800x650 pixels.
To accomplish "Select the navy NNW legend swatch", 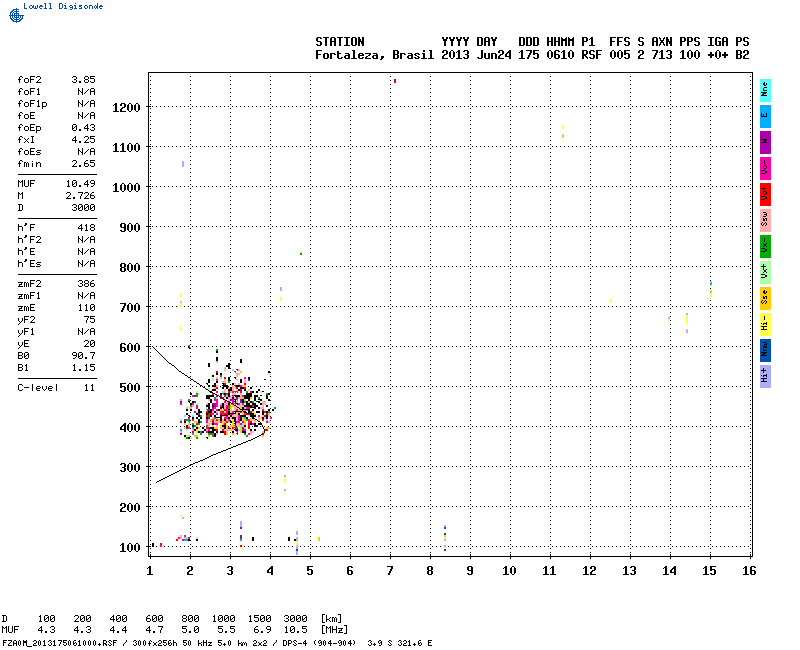I will [765, 351].
